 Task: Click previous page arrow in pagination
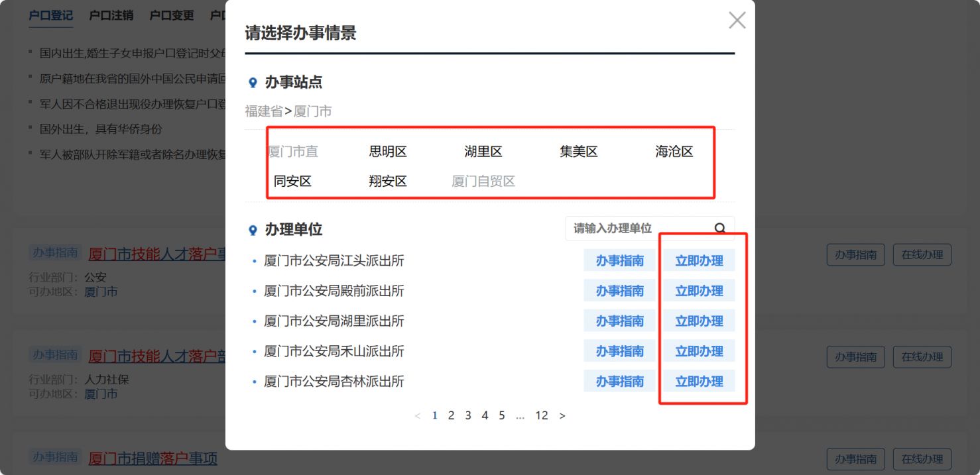pyautogui.click(x=417, y=416)
